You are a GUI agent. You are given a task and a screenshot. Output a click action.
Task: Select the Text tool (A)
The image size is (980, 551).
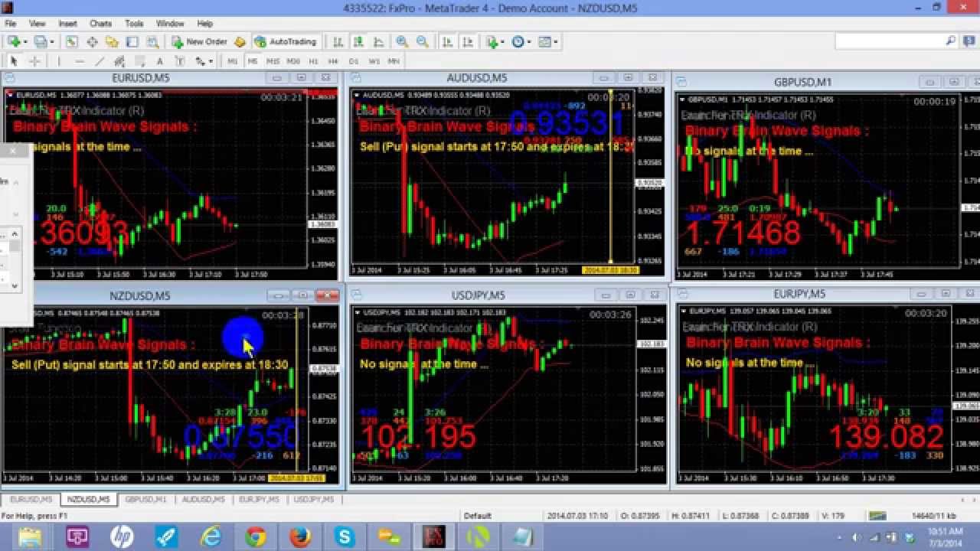[x=160, y=61]
